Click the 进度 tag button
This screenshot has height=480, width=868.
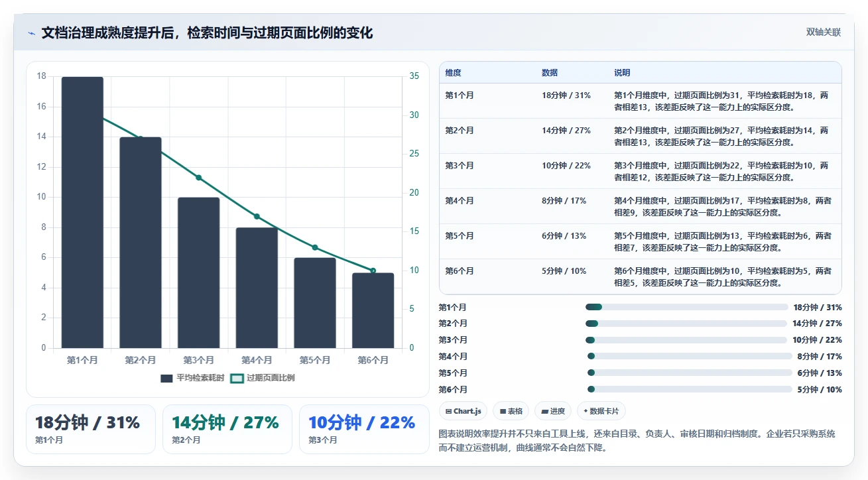coord(553,411)
